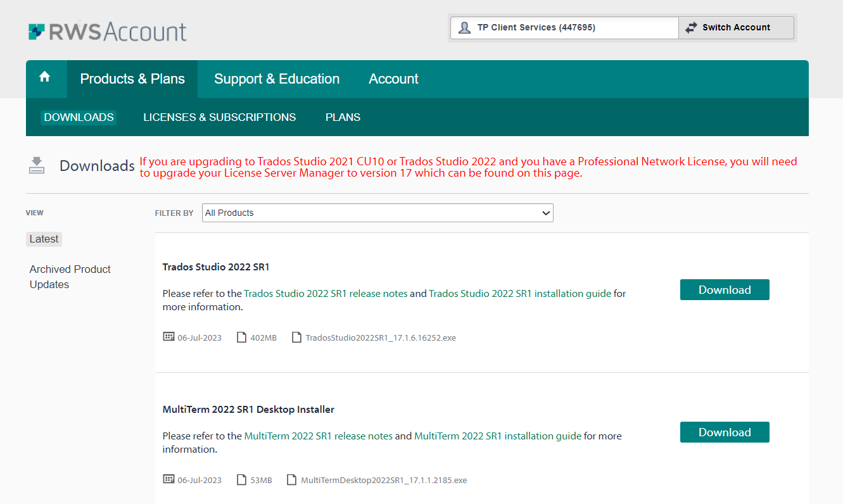Open MultiTerm 2022 SR1 installation guide
Image resolution: width=843 pixels, height=504 pixels.
coord(498,436)
